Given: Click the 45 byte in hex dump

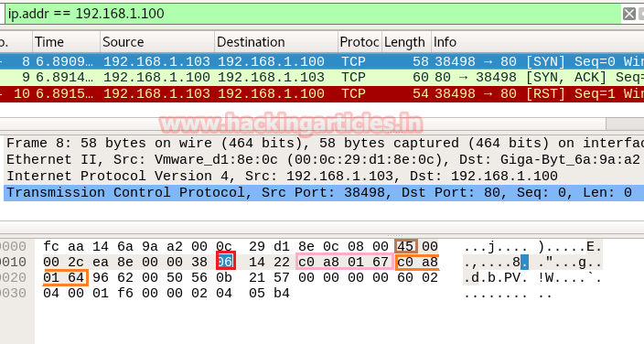Looking at the screenshot, I should [405, 246].
